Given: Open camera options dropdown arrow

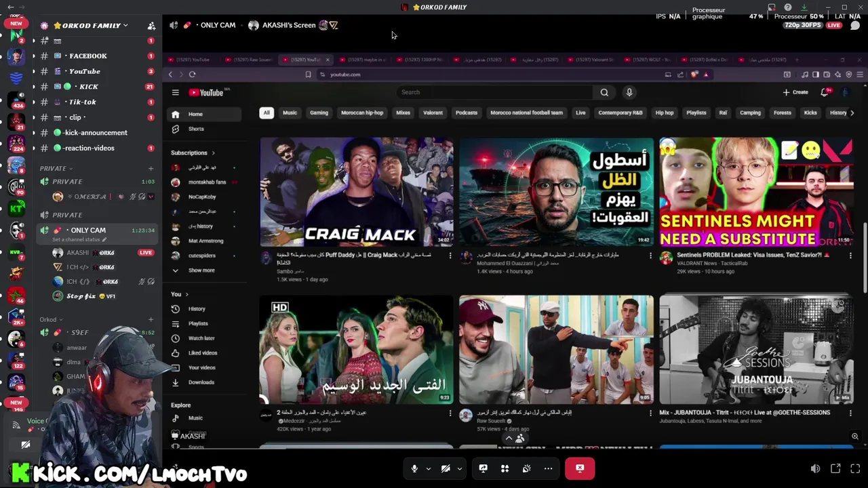Looking at the screenshot, I should pyautogui.click(x=459, y=468).
